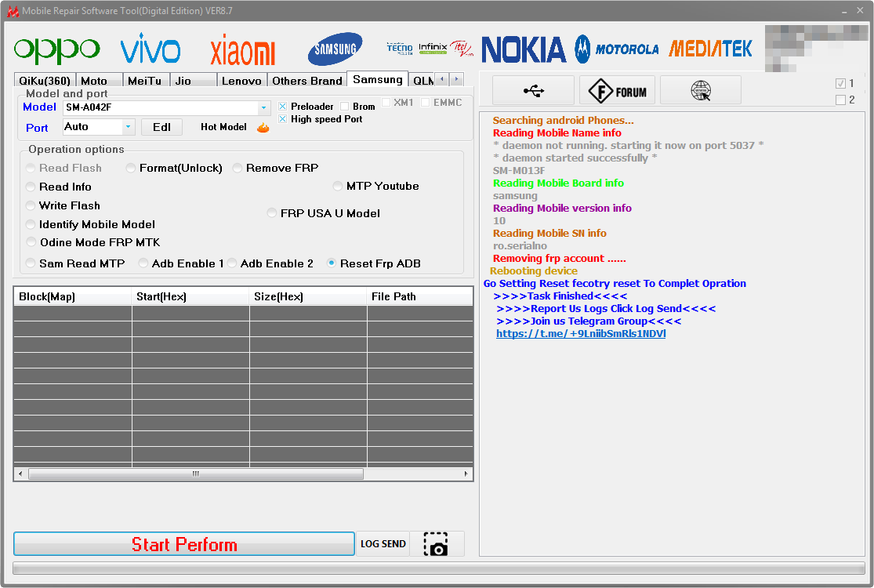Click the itel brand logo
Image resolution: width=874 pixels, height=588 pixels.
point(462,49)
